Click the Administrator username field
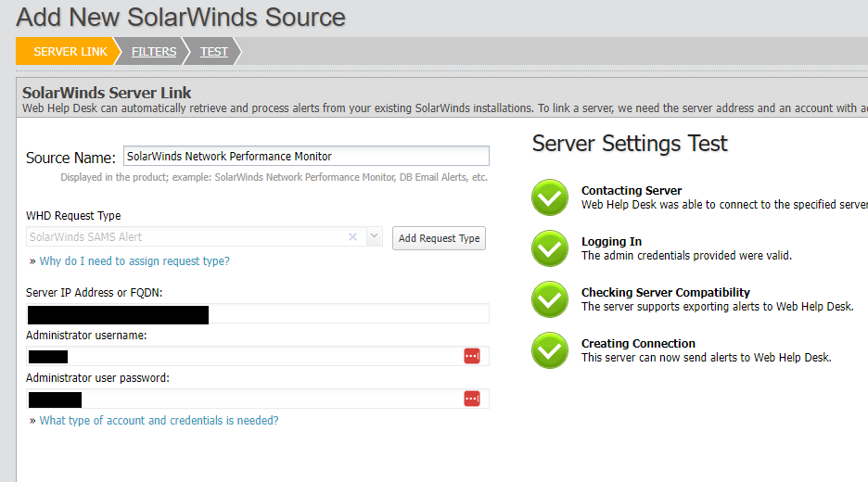 (258, 356)
